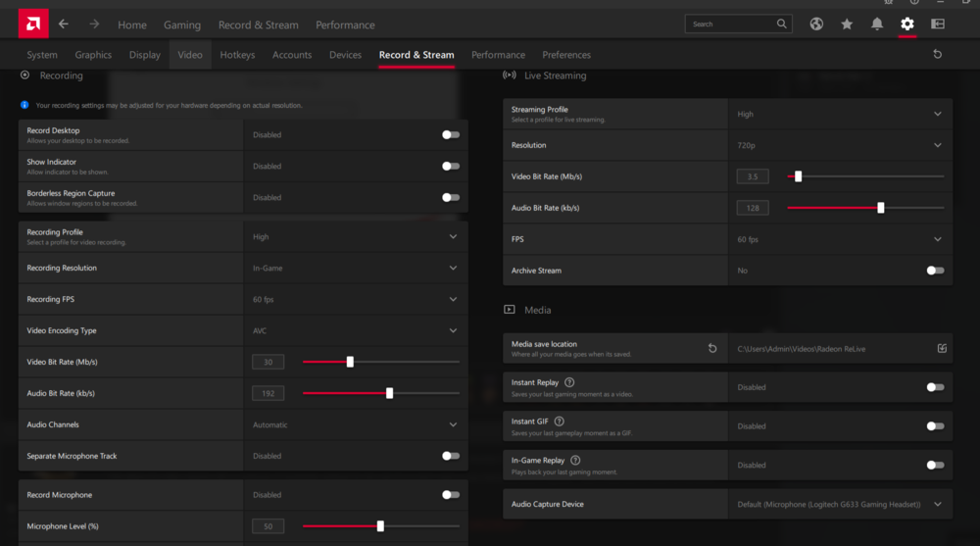Go back with the left arrow
The width and height of the screenshot is (980, 546).
click(x=64, y=25)
